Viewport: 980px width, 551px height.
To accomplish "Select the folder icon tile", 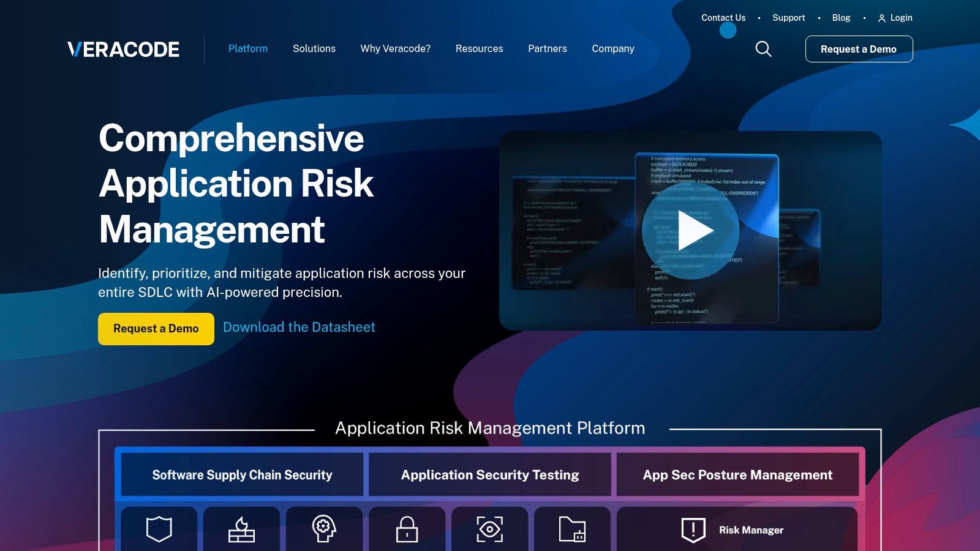I will click(572, 528).
